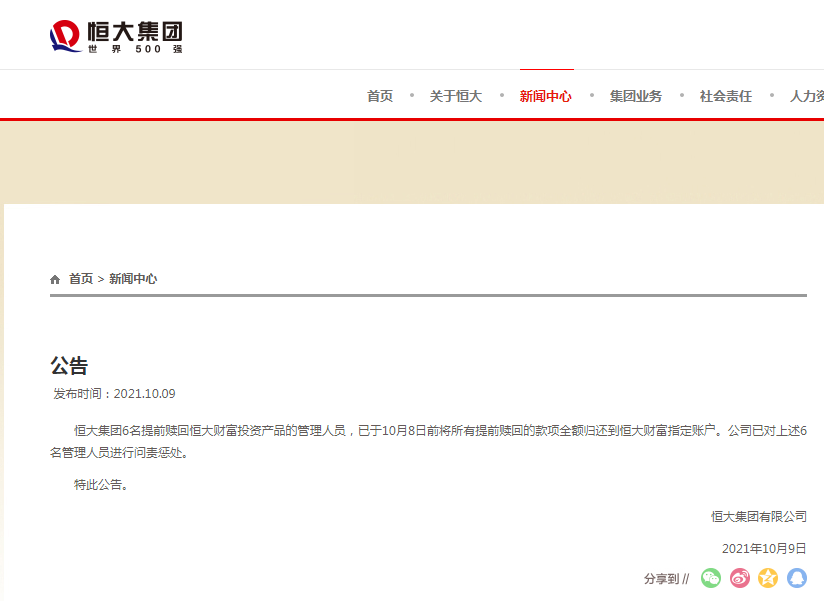The image size is (824, 601).
Task: Click the announcement body paragraph
Action: point(428,441)
